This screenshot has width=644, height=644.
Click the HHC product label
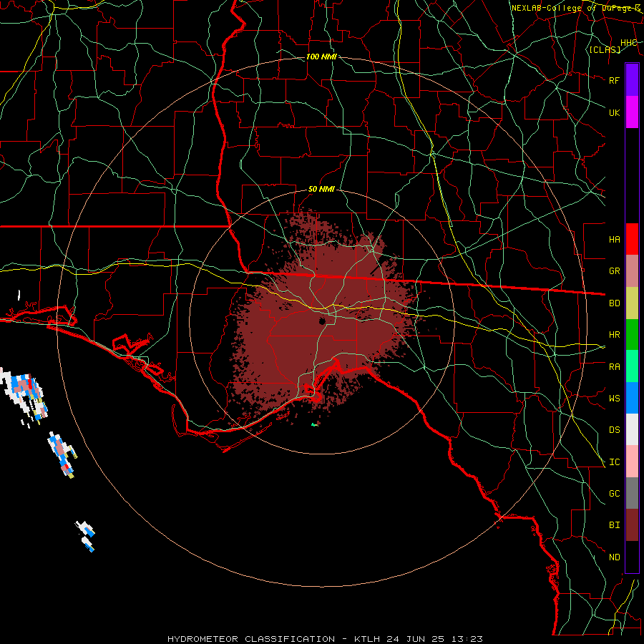[x=628, y=43]
